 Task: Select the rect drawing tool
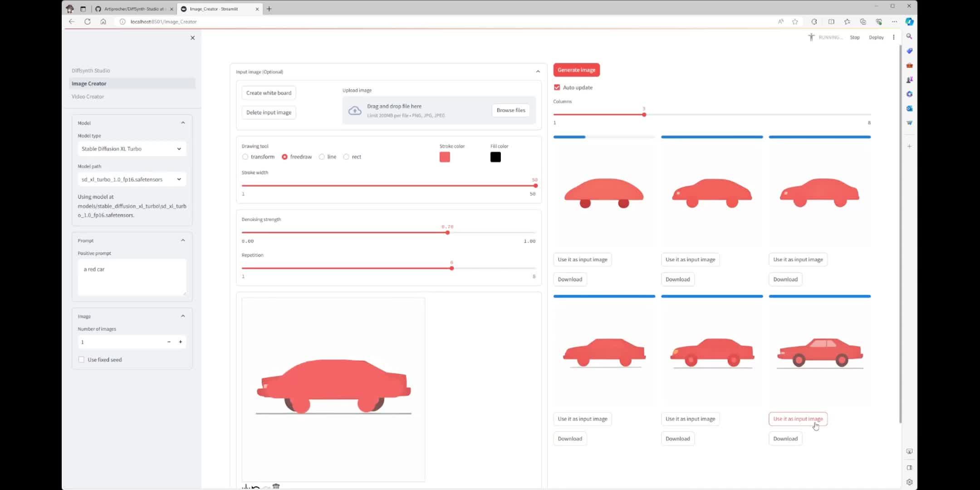tap(346, 157)
